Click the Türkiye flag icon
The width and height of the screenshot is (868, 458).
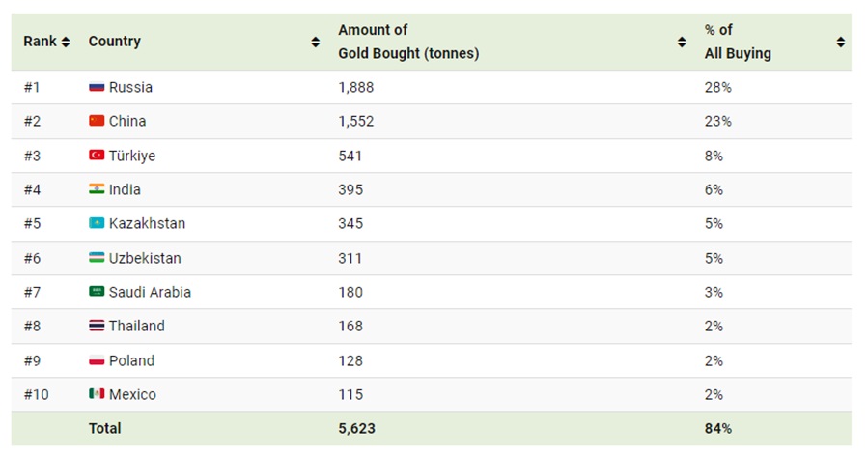(97, 156)
